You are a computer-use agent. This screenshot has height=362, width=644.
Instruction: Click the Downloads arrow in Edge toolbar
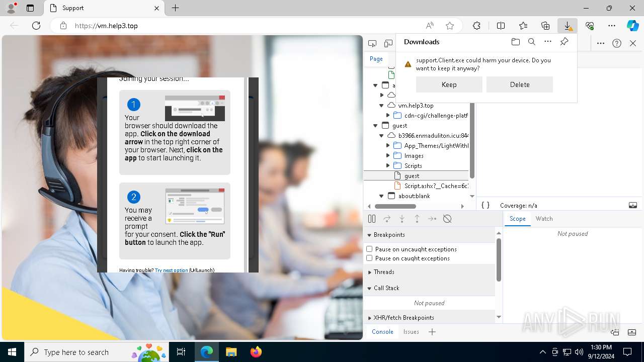point(567,26)
